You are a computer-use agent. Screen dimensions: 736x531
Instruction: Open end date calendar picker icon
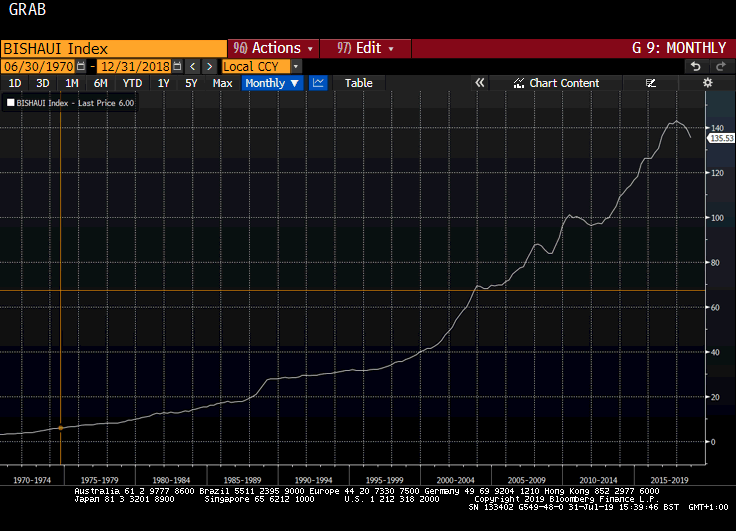pos(177,66)
